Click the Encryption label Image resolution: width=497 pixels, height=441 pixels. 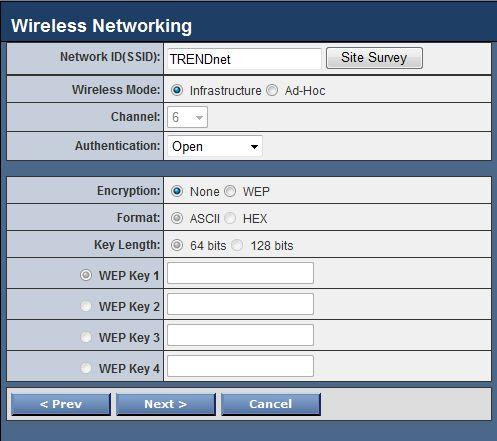click(x=128, y=191)
